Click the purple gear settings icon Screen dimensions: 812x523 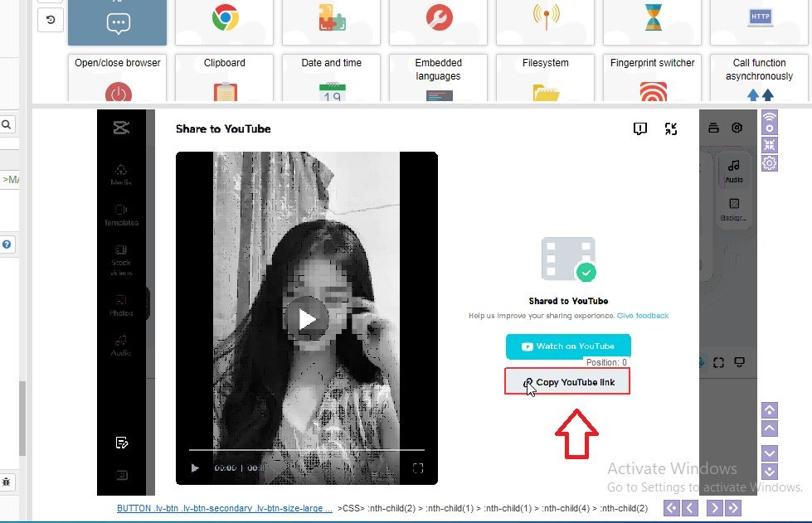click(770, 163)
